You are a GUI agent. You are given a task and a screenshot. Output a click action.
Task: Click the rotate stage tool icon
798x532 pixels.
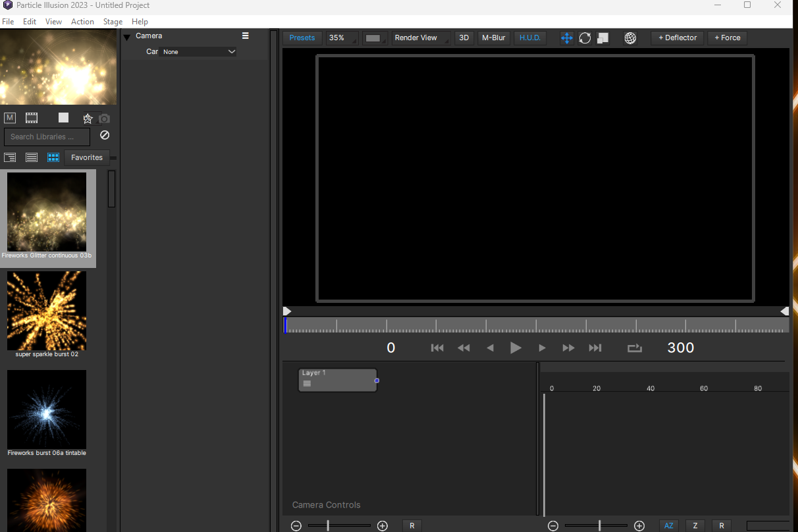click(585, 38)
